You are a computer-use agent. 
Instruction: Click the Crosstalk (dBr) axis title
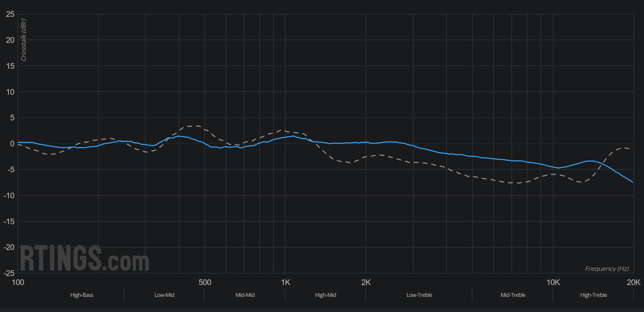[x=23, y=40]
